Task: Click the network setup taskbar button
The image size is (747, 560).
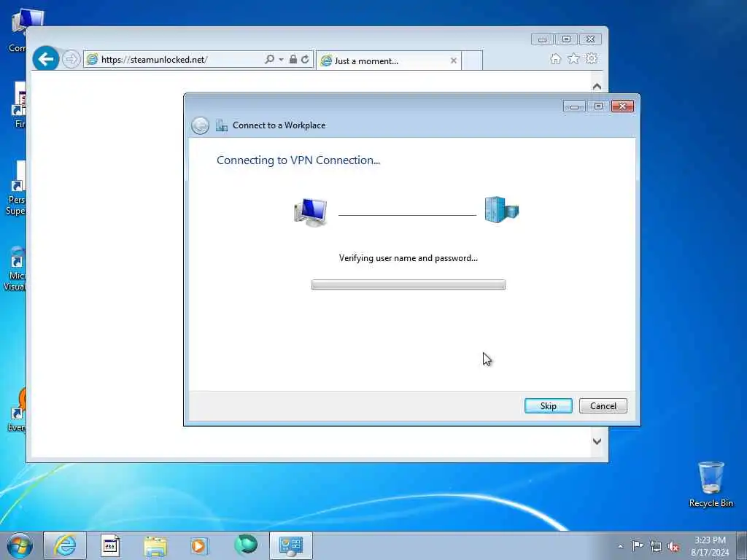Action: tap(291, 545)
